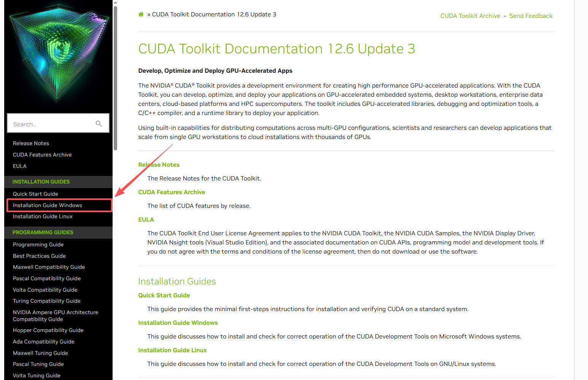Open Release Notes in the sidebar
The image size is (588, 380).
click(x=31, y=144)
